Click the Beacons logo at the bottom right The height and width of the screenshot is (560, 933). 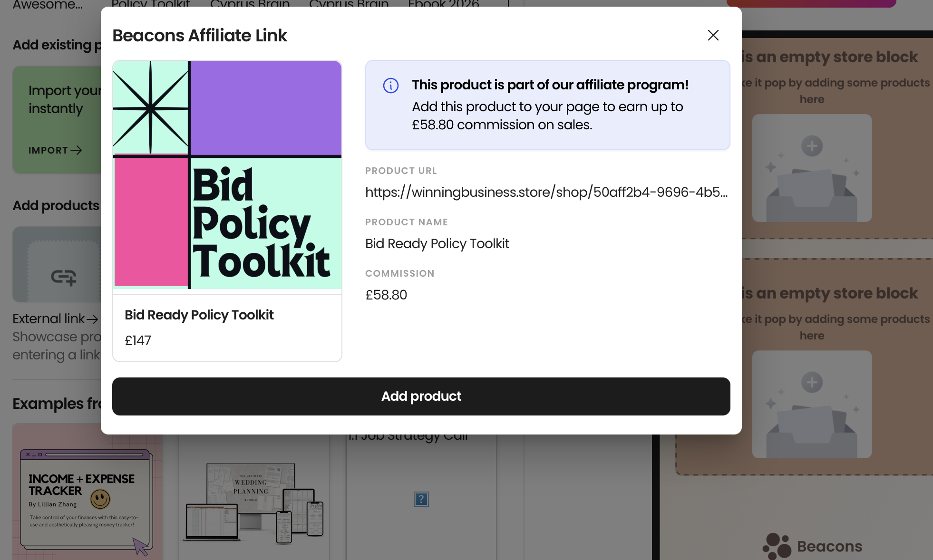click(x=812, y=546)
